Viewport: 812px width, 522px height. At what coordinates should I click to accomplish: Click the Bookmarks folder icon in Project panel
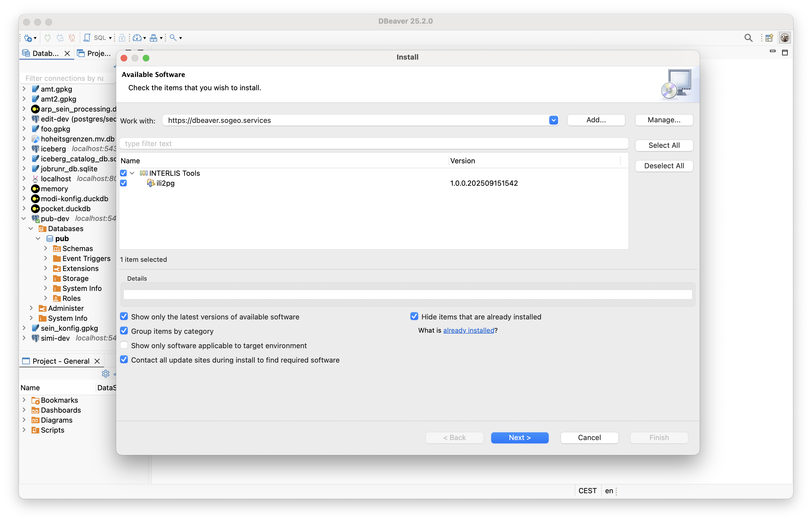[x=35, y=400]
